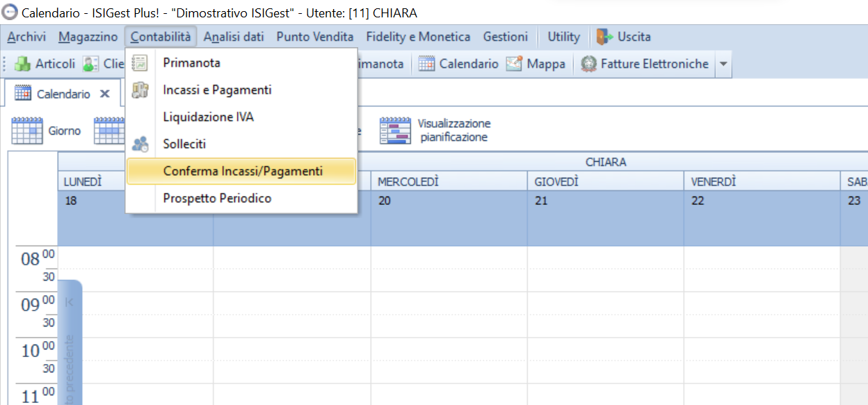Open Articoli from the toolbar

[x=46, y=64]
